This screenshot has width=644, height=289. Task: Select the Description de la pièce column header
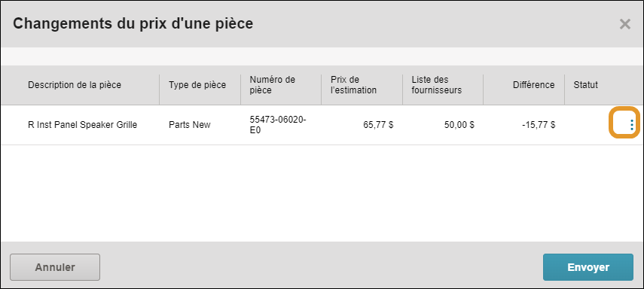(x=75, y=85)
